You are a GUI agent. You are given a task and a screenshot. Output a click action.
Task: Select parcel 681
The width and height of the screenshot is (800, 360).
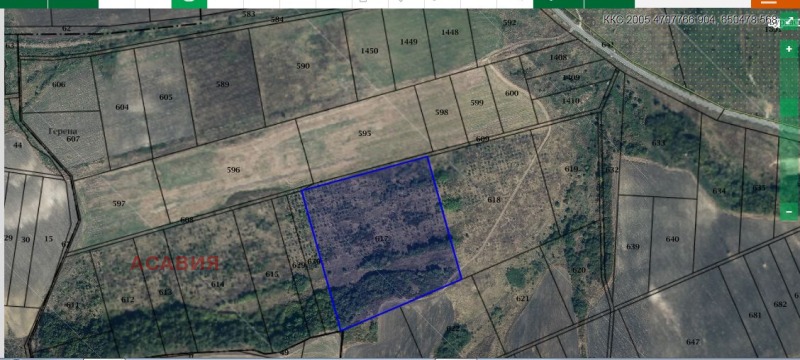755,315
